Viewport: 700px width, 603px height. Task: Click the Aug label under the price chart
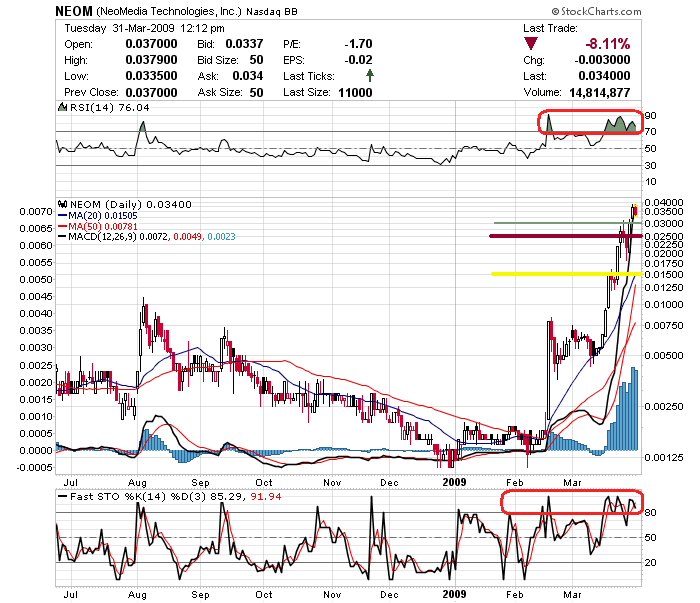point(137,482)
